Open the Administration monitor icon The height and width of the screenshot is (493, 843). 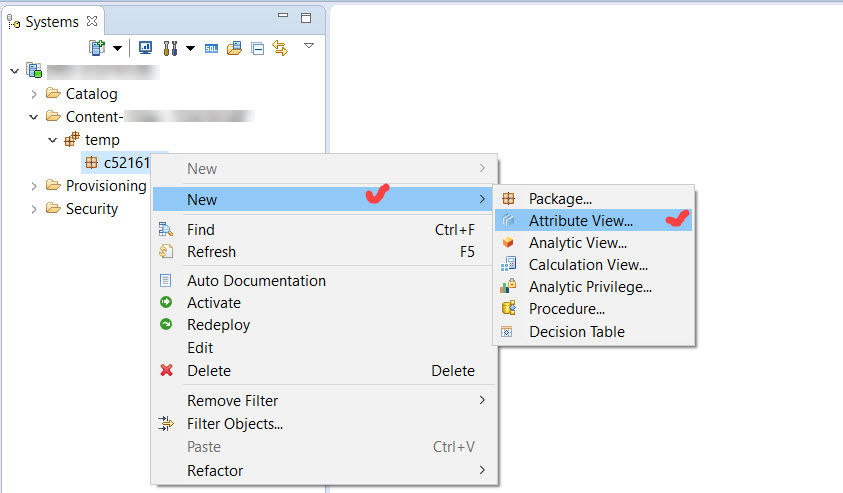[145, 47]
